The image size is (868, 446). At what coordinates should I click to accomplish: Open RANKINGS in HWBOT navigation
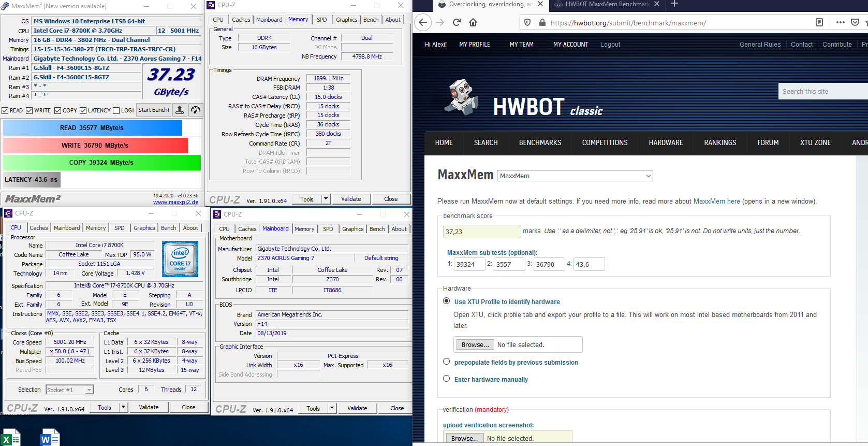click(x=720, y=142)
